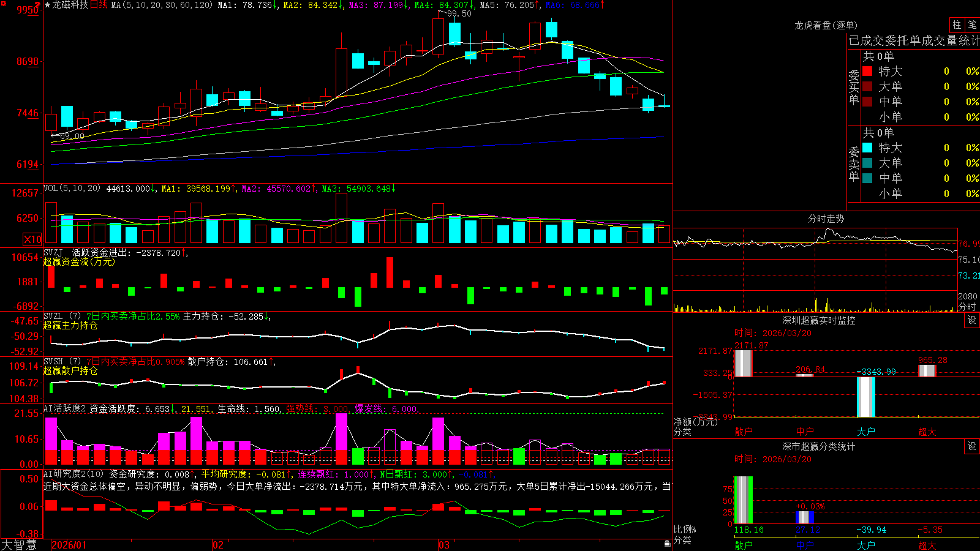
Task: Click the 委买单 小单 row label
Action: pyautogui.click(x=891, y=117)
